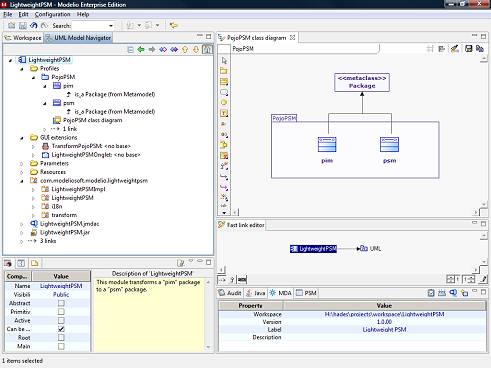The height and width of the screenshot is (368, 491).
Task: Uncheck the Can be... checkbox
Action: [61, 329]
